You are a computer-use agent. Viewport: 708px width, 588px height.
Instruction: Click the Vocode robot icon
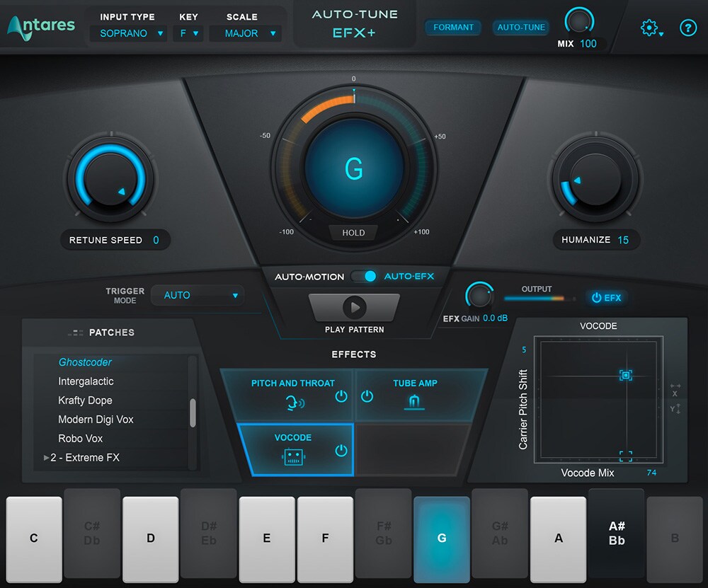(x=293, y=456)
